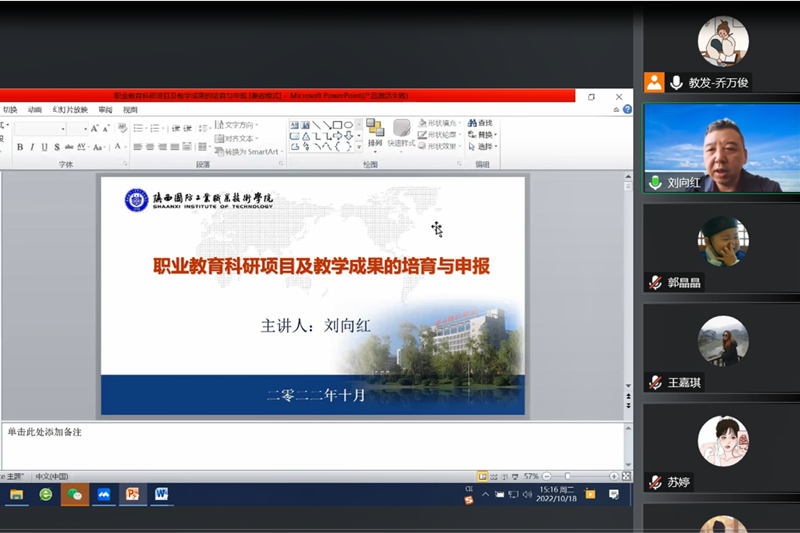The height and width of the screenshot is (533, 800).
Task: Open the Animations (动画) ribbon tab
Action: click(35, 109)
